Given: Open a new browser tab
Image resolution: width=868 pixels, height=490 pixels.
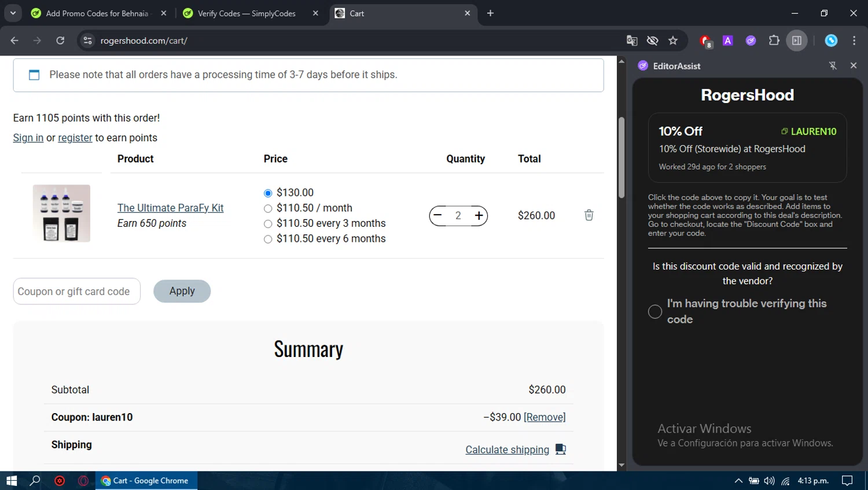Looking at the screenshot, I should 490,13.
